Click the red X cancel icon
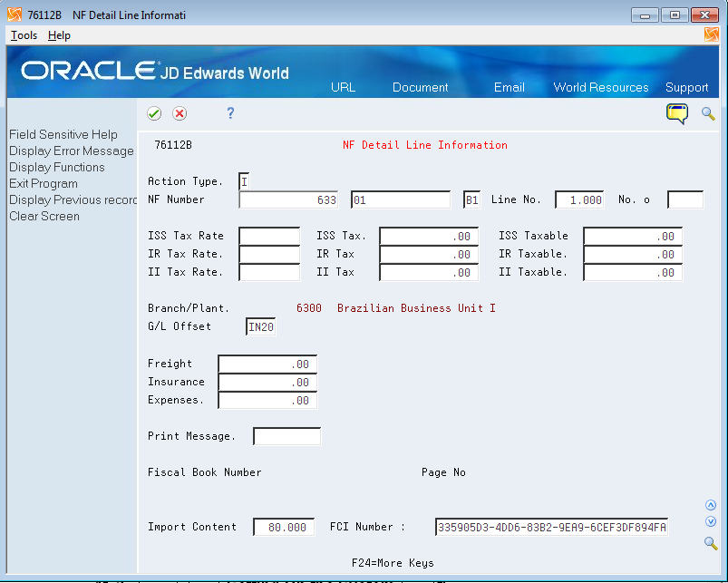Viewport: 728px width, 583px height. pyautogui.click(x=180, y=113)
